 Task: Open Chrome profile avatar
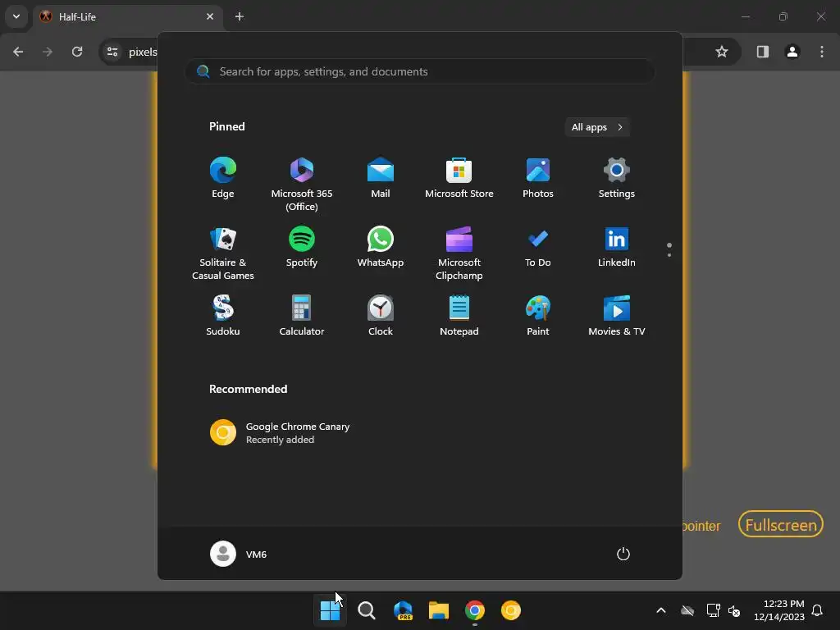click(x=792, y=52)
